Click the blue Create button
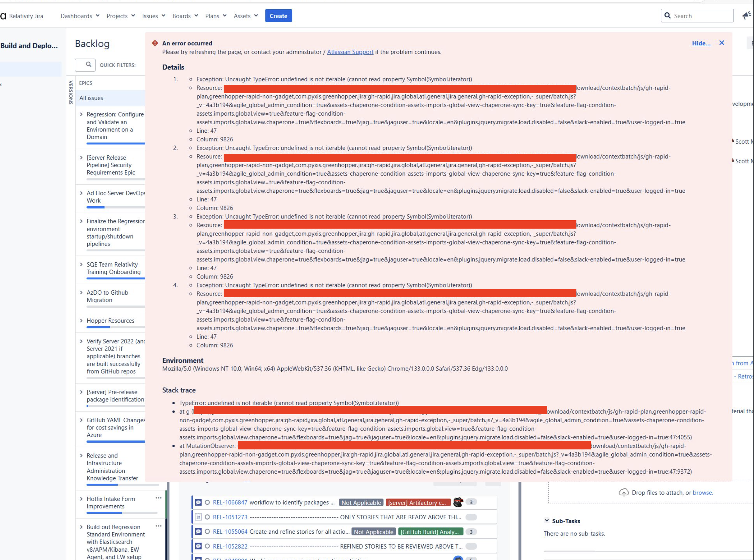This screenshot has width=754, height=560. click(x=278, y=16)
